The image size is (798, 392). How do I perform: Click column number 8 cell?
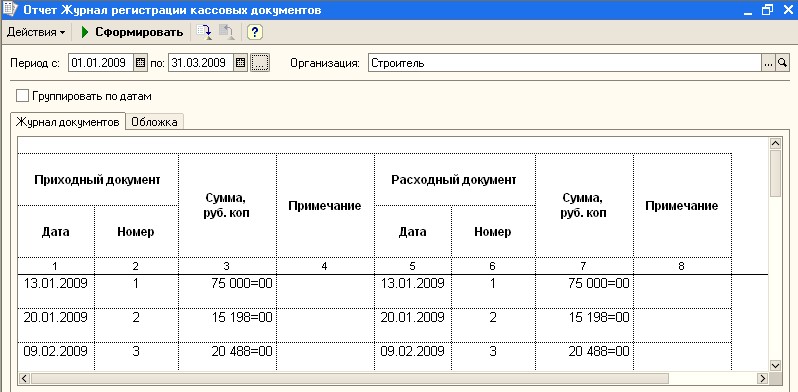682,266
